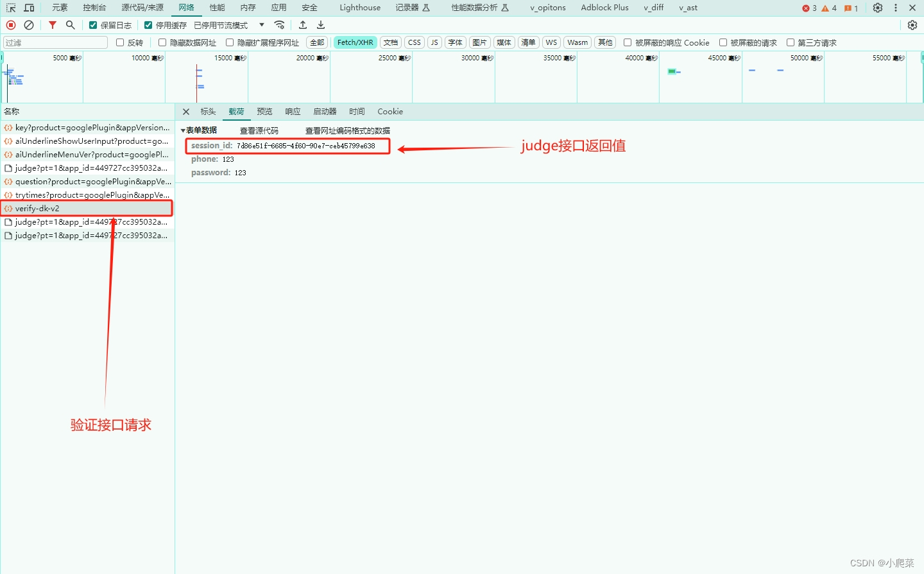Show the 4 warnings counter

pos(829,8)
